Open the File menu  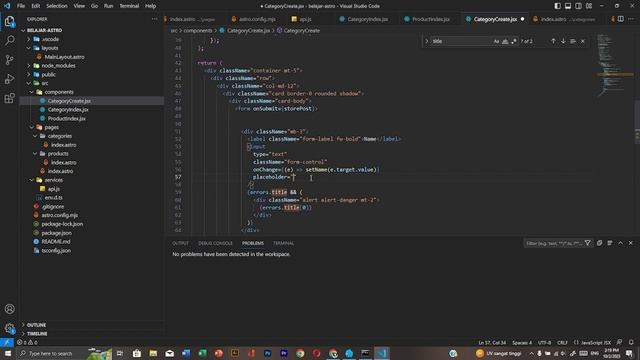click(21, 6)
